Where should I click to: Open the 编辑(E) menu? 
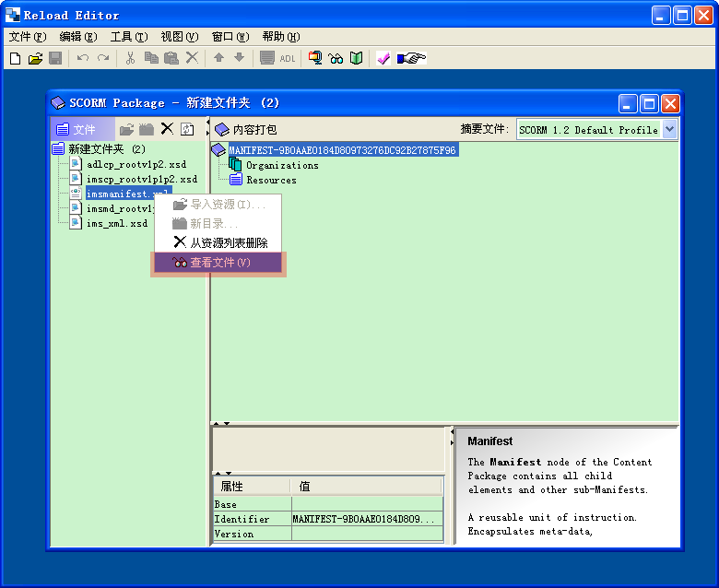point(78,37)
